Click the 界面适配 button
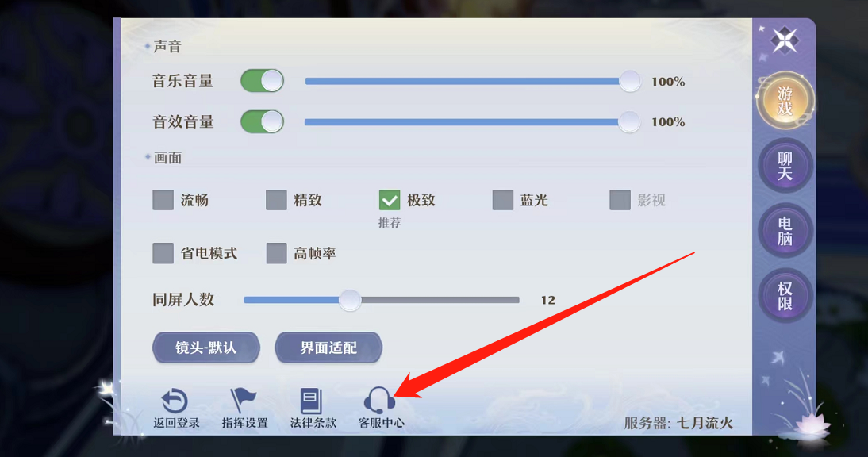 click(328, 348)
